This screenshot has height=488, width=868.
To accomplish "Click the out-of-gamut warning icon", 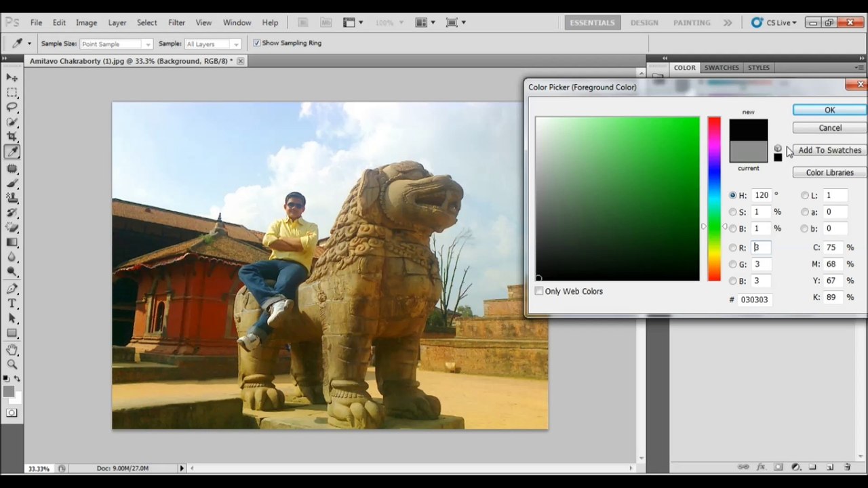I will [778, 148].
